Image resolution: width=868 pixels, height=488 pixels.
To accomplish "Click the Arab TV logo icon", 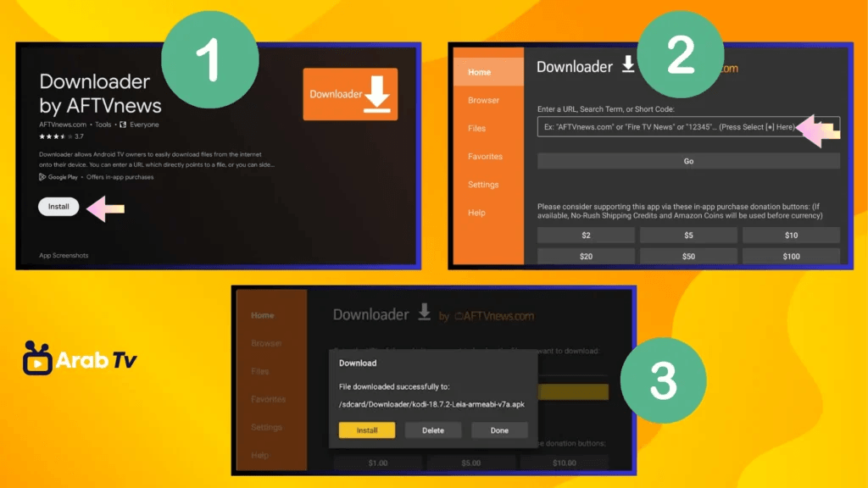I will click(37, 358).
